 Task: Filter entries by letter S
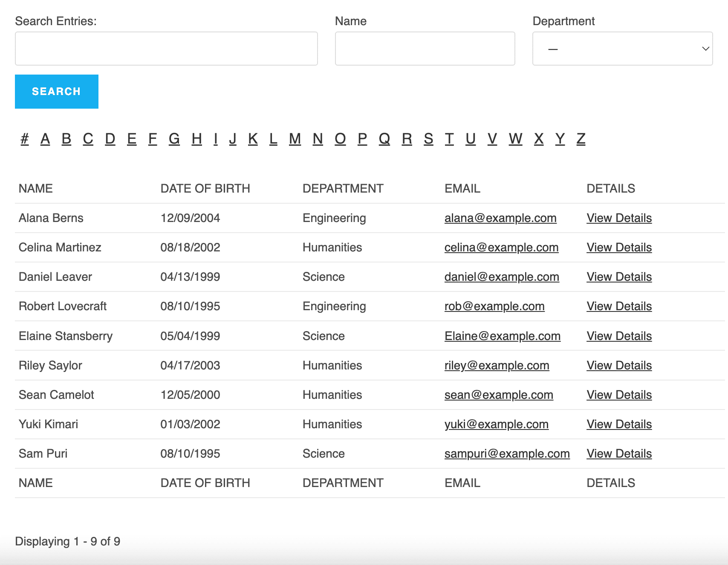coord(428,139)
